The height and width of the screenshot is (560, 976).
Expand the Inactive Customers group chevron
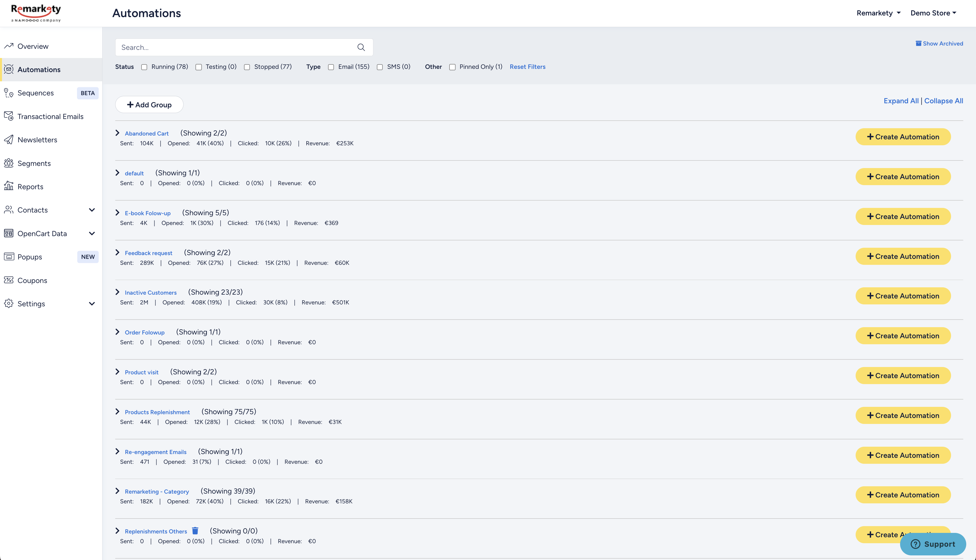pos(117,292)
